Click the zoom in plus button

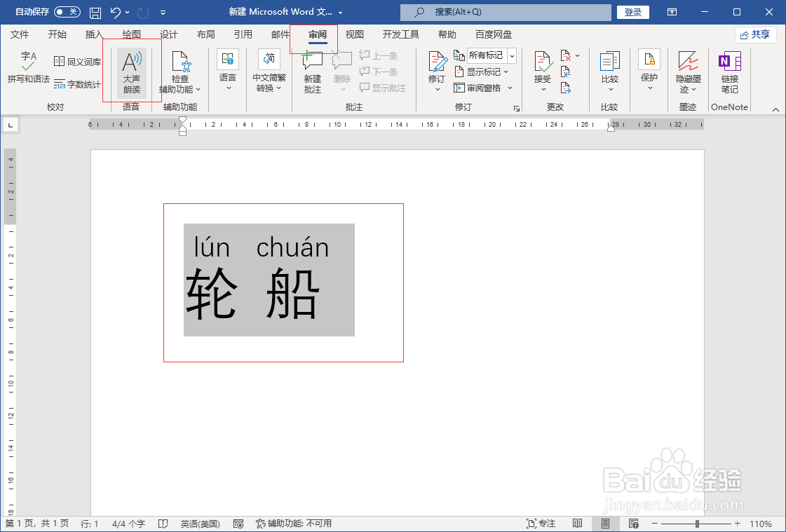click(x=737, y=524)
